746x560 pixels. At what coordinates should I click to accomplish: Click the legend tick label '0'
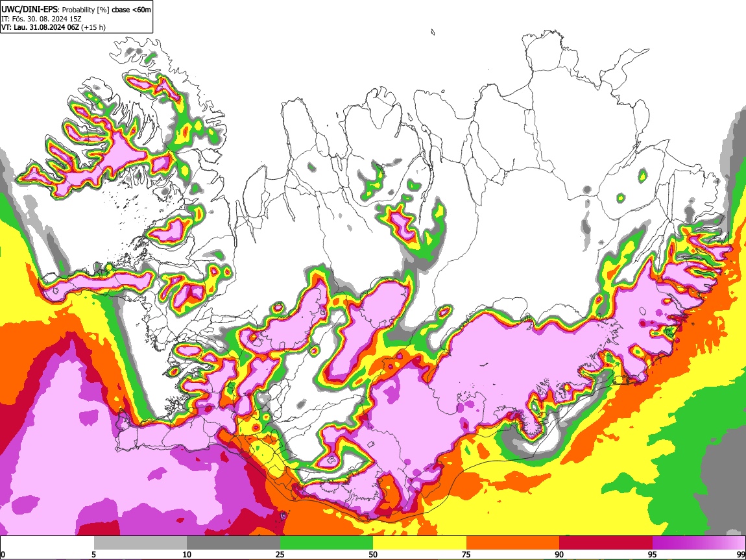[3, 554]
